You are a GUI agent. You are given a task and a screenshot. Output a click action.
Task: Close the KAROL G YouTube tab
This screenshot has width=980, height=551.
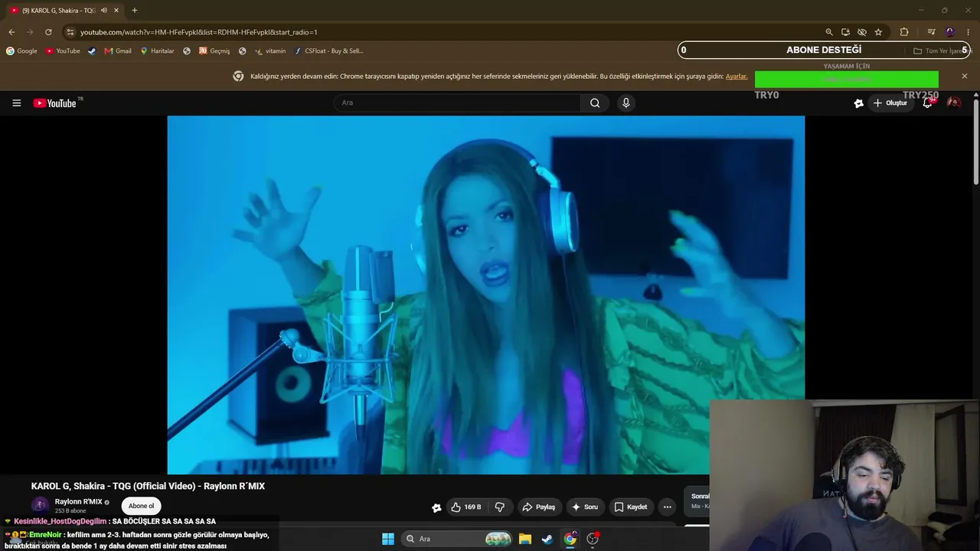click(x=116, y=11)
